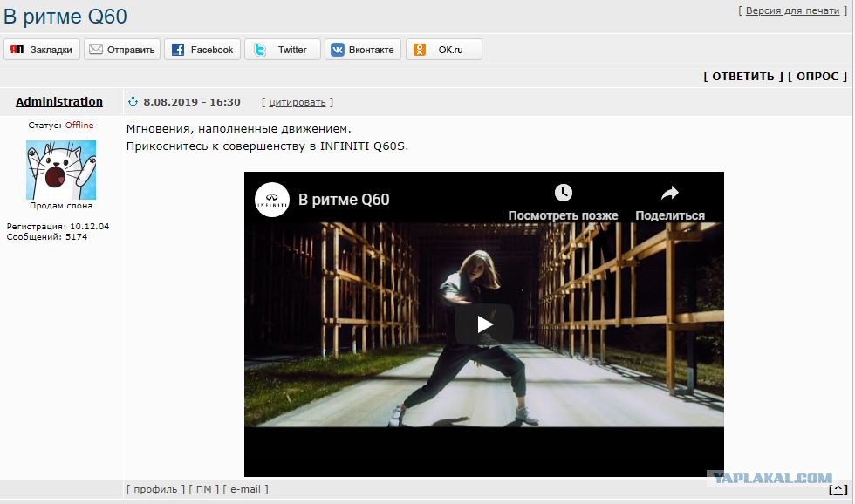Open Administration user profile name
Viewport: 855px width, 504px height.
point(59,101)
